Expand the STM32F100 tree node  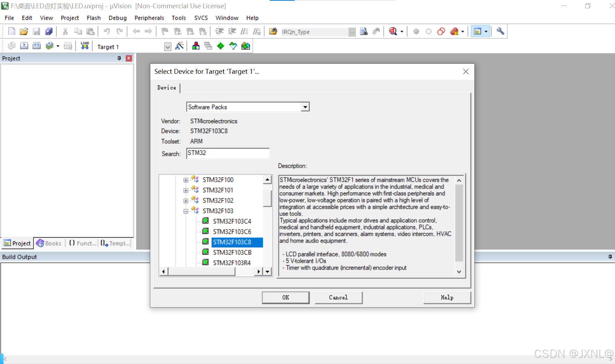pos(186,180)
